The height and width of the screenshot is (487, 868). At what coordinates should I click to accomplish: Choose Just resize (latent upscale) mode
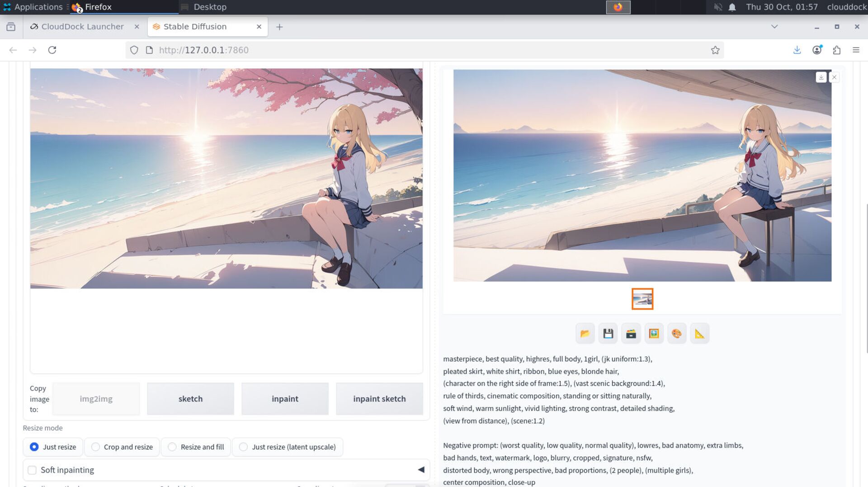point(243,447)
